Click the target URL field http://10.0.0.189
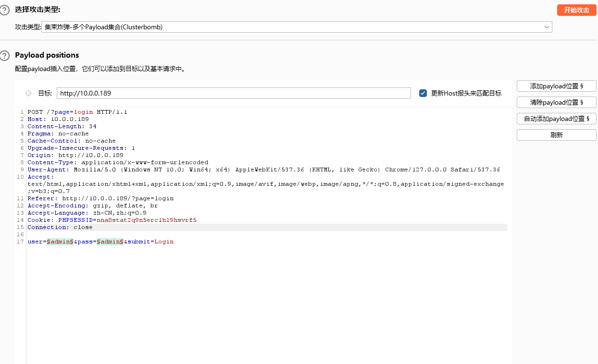Screen dimensions: 598x364 point(233,93)
